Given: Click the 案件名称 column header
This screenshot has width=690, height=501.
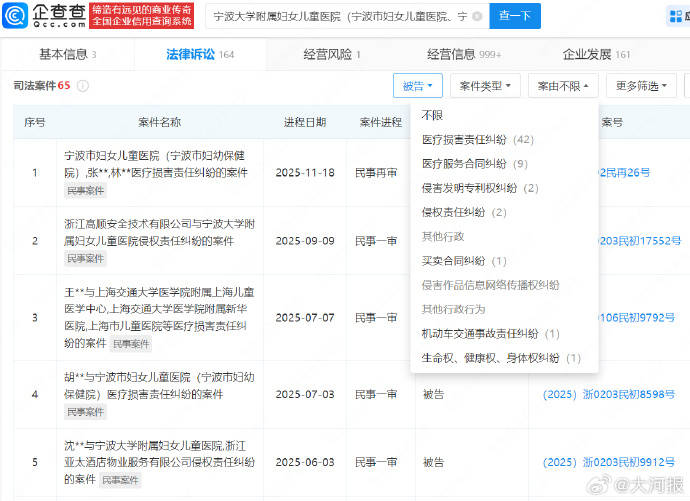Looking at the screenshot, I should tap(159, 122).
